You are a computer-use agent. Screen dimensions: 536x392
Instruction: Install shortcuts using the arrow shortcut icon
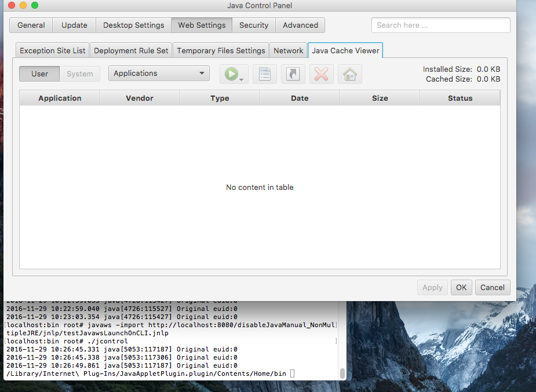pyautogui.click(x=293, y=74)
